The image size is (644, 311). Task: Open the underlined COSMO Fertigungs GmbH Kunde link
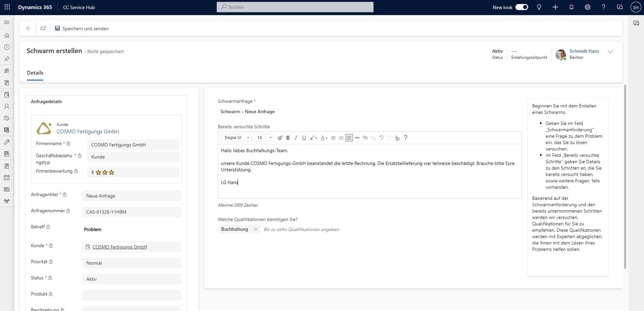coord(120,247)
